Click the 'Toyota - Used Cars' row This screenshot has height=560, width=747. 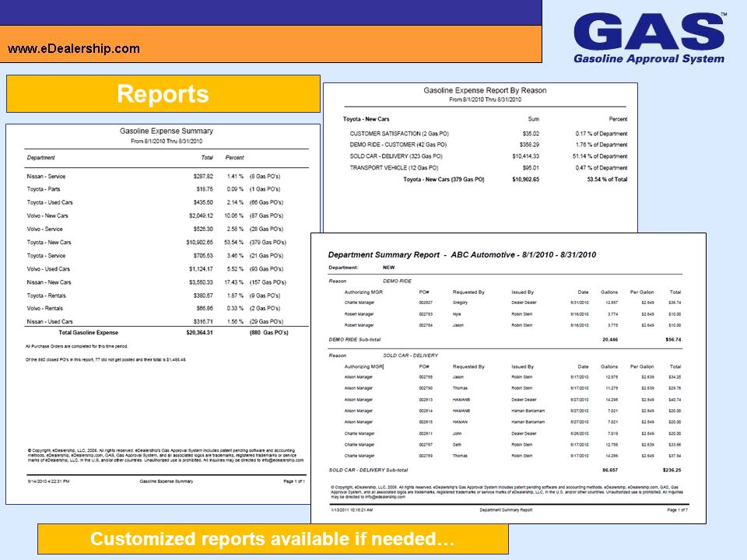pos(156,202)
